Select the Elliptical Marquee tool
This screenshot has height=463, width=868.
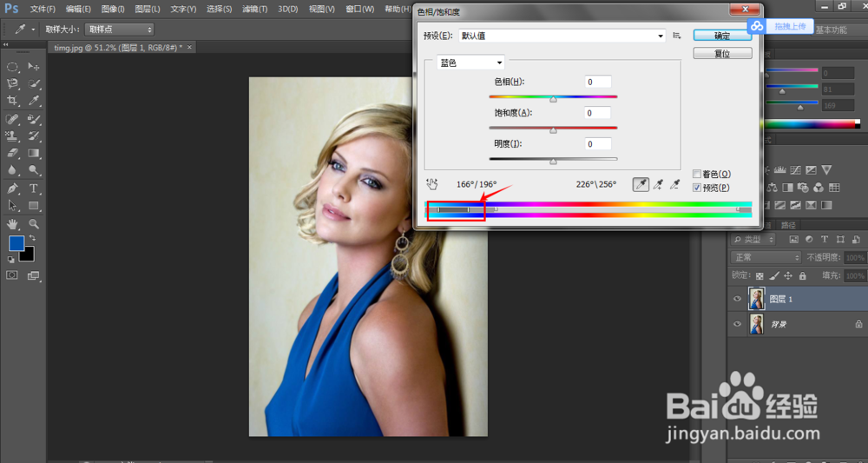12,67
